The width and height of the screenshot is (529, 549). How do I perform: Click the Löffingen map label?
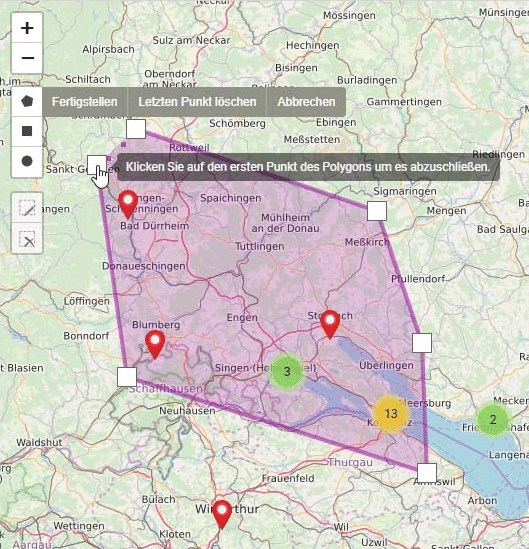[86, 301]
